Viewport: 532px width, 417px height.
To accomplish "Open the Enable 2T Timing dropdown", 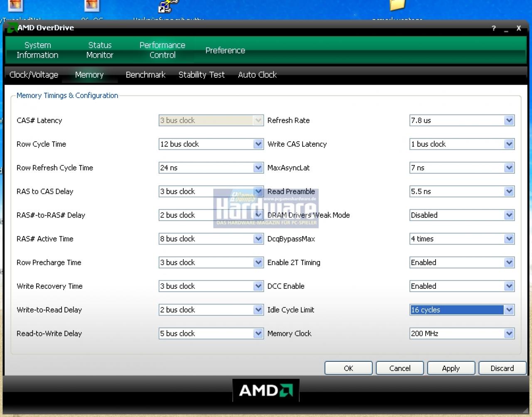I will coord(462,262).
